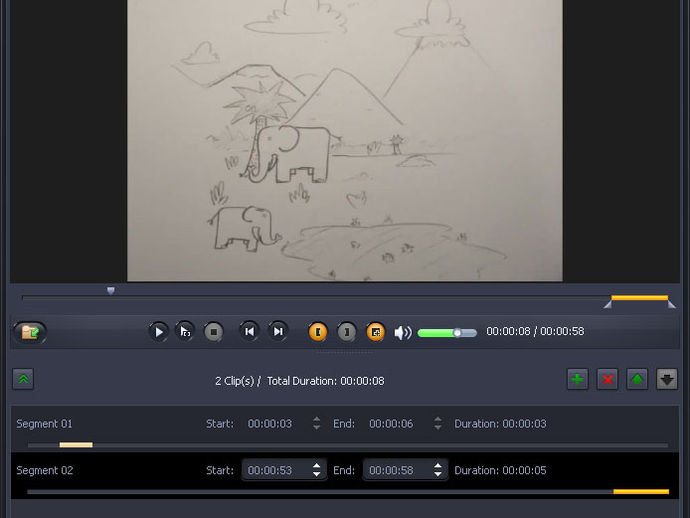Screen dimensions: 690x518
Task: Set the segment end mark
Action: tap(347, 332)
